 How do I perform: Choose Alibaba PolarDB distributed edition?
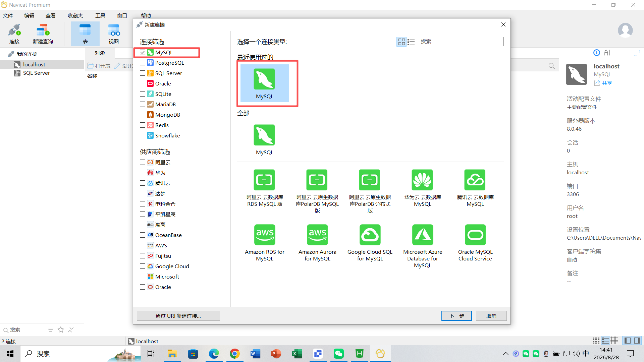(x=370, y=191)
